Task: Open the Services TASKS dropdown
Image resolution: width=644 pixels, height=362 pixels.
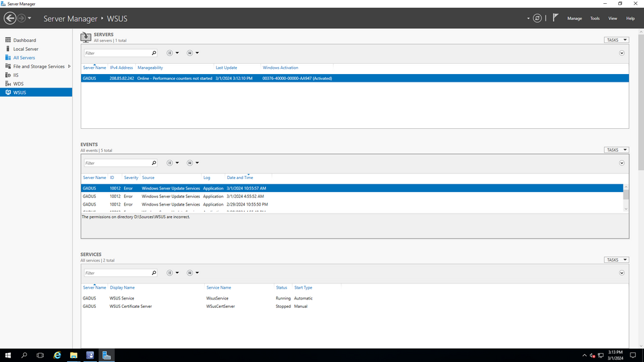Action: click(616, 260)
